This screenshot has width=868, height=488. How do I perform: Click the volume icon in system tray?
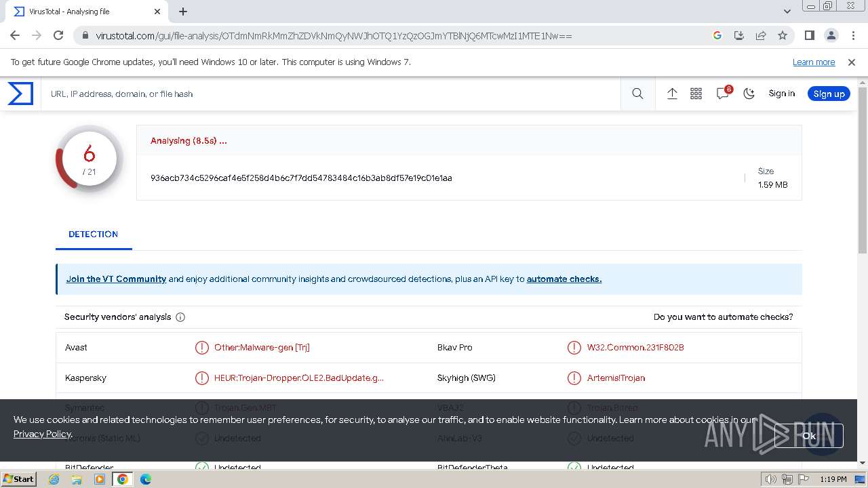tap(771, 479)
